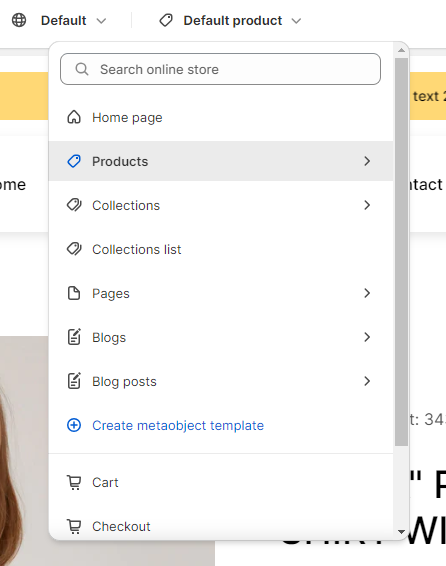Click the Blogs notepad icon
Image resolution: width=446 pixels, height=566 pixels.
[74, 337]
